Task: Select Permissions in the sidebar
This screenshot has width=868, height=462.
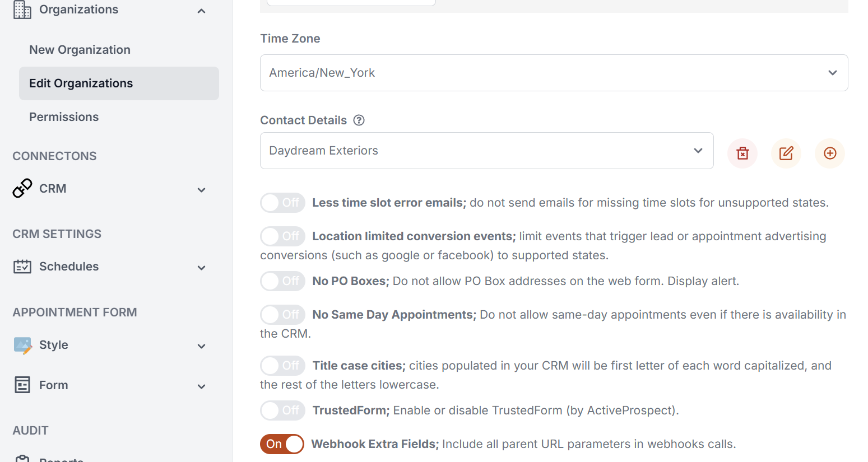Action: click(64, 116)
